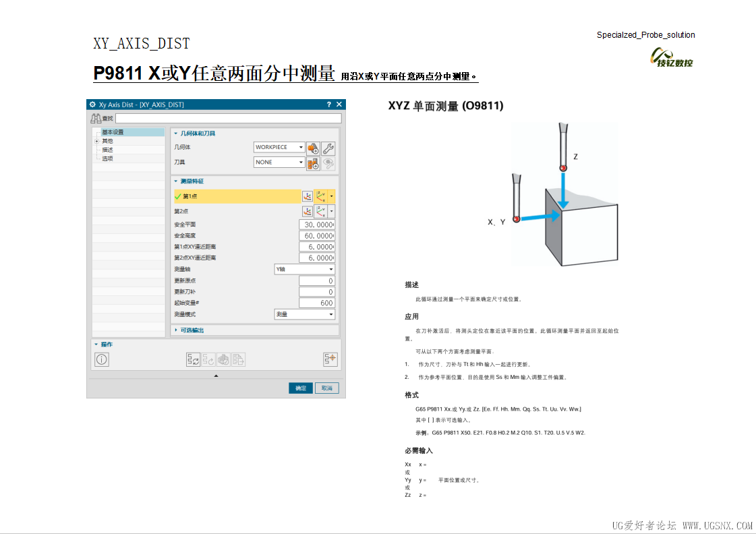
Task: Click the 安全高度 value field
Action: point(317,236)
